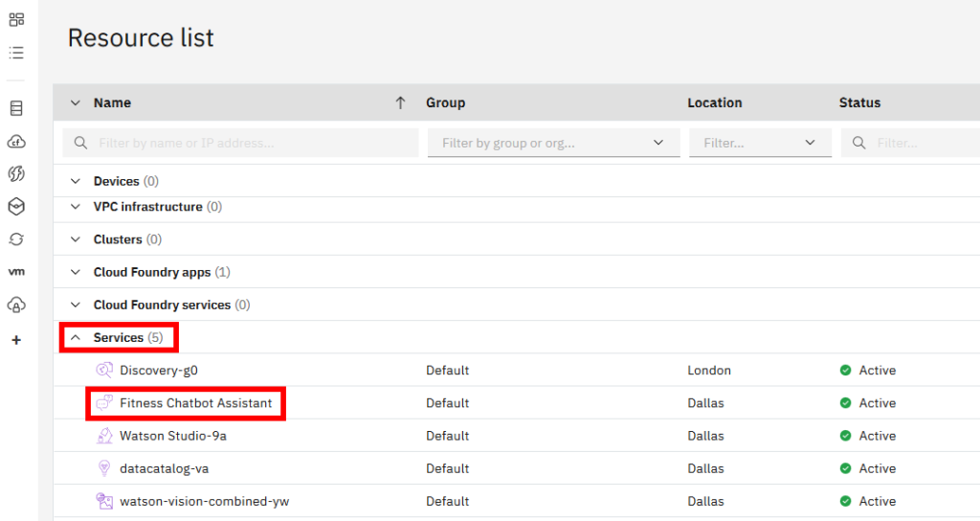Expand the Devices group
The width and height of the screenshot is (980, 521).
[76, 181]
